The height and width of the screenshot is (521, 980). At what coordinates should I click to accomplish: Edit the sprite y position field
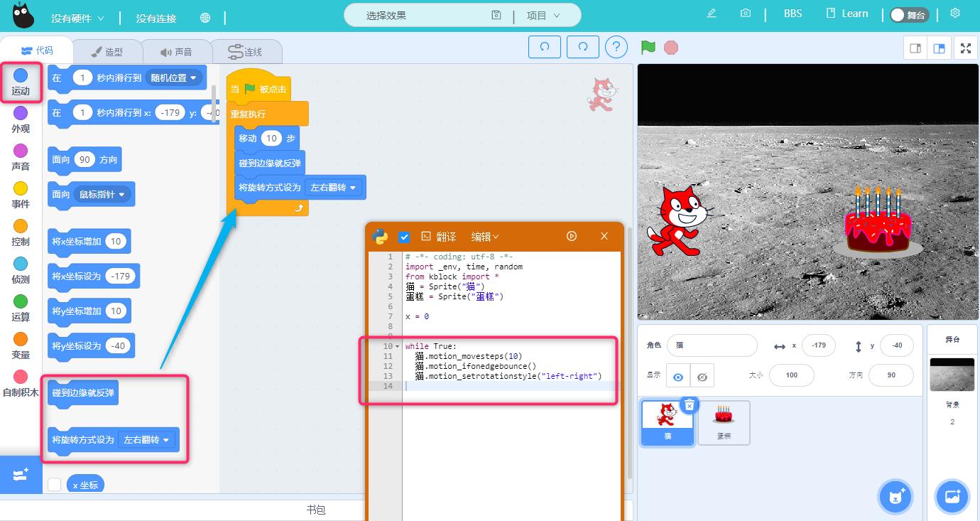[x=897, y=345]
